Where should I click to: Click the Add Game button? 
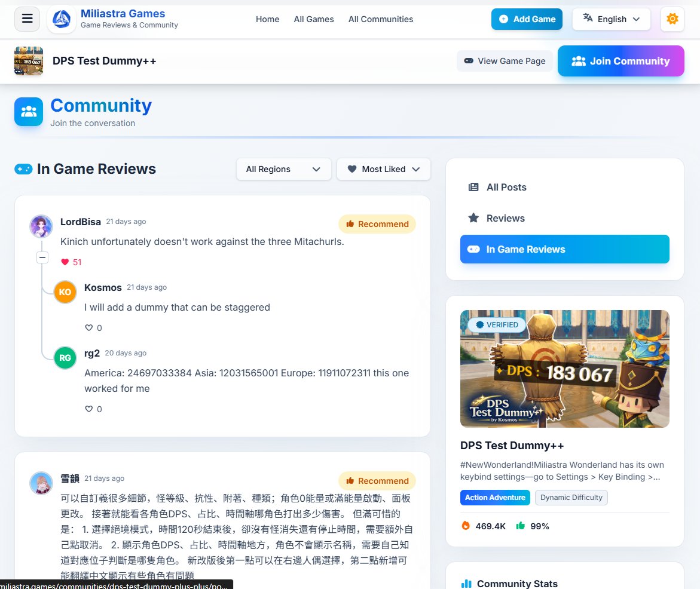point(527,19)
